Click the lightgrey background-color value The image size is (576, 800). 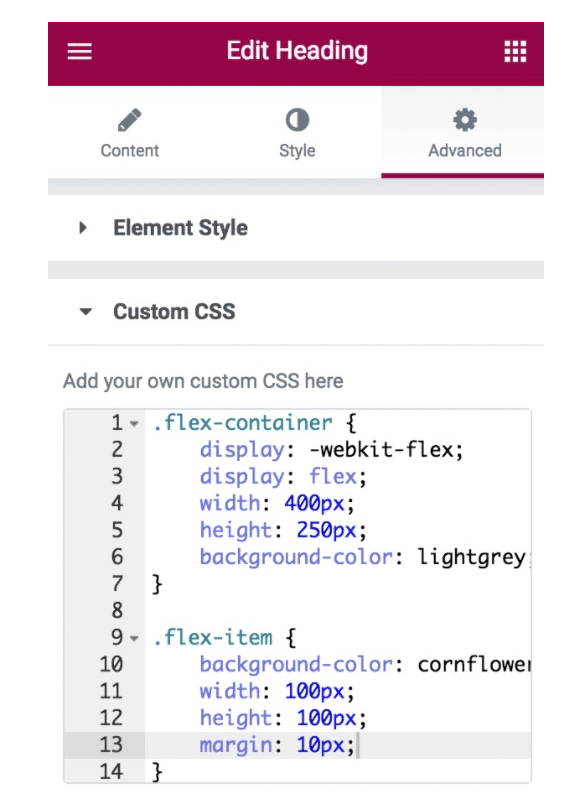pyautogui.click(x=472, y=557)
